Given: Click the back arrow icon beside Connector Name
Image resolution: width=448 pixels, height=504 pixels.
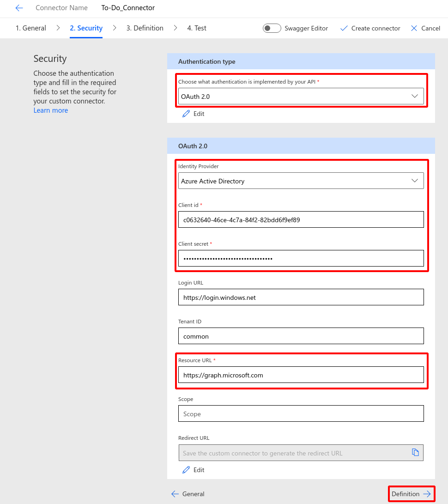Looking at the screenshot, I should pyautogui.click(x=19, y=8).
